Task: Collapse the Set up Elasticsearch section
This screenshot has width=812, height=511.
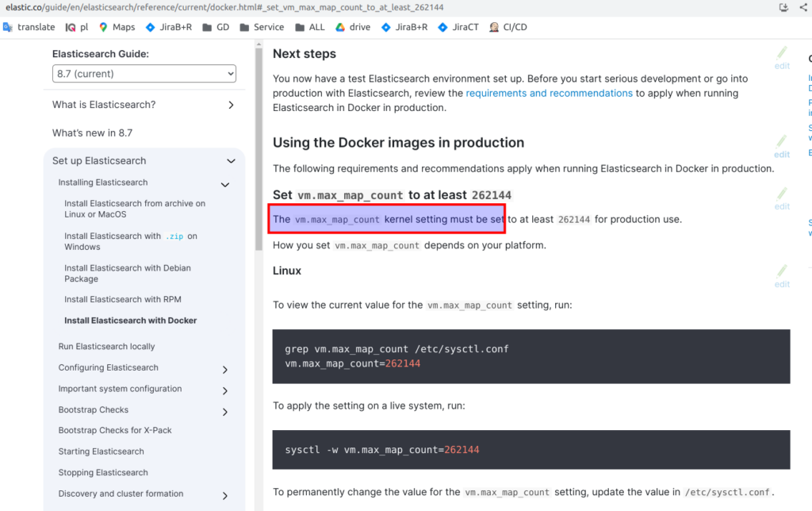Action: (231, 161)
